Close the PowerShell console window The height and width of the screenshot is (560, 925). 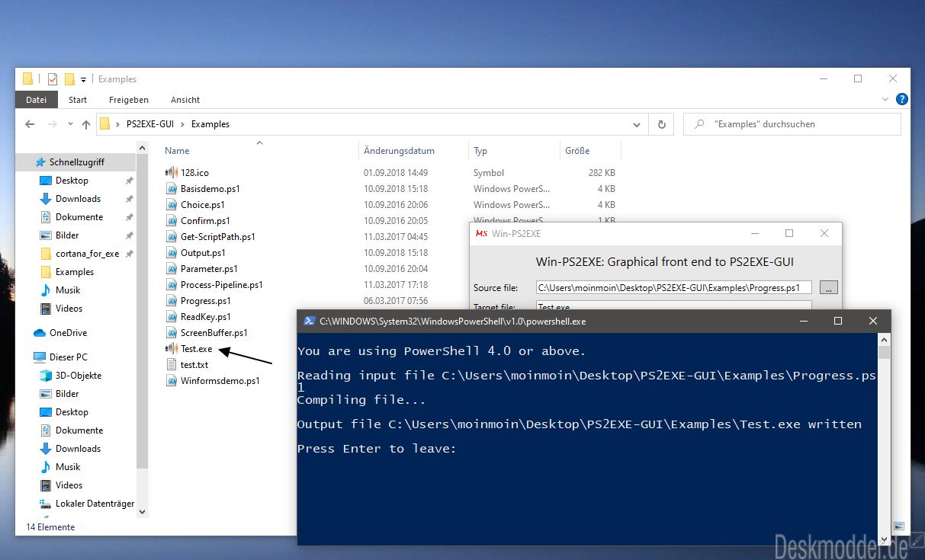click(873, 322)
